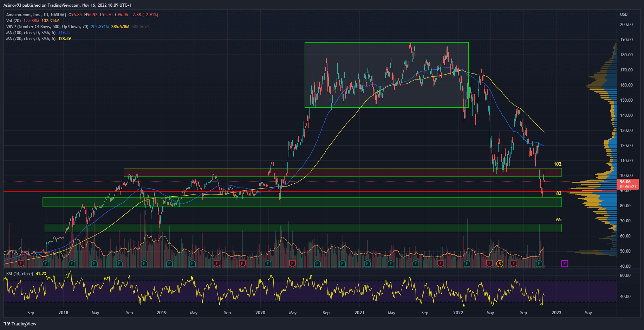Viewport: 644px width, 330px height.
Task: Click the 2022 label on the time axis
Action: tap(458, 313)
